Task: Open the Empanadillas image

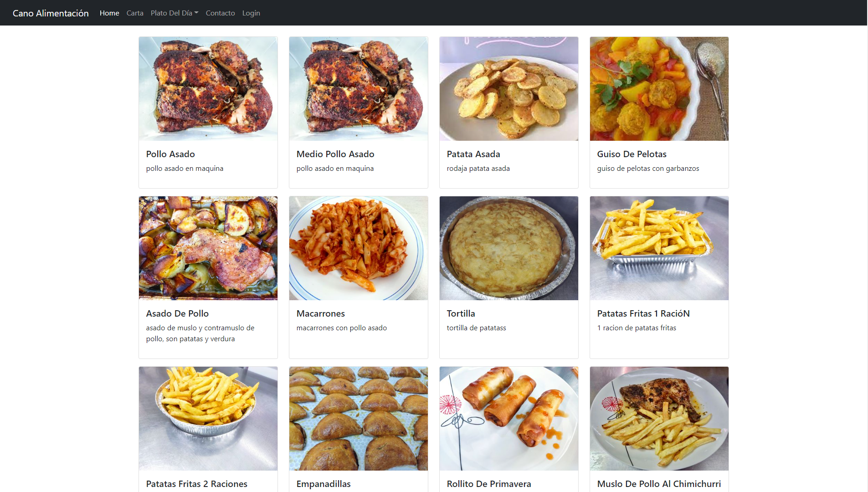Action: [x=359, y=419]
